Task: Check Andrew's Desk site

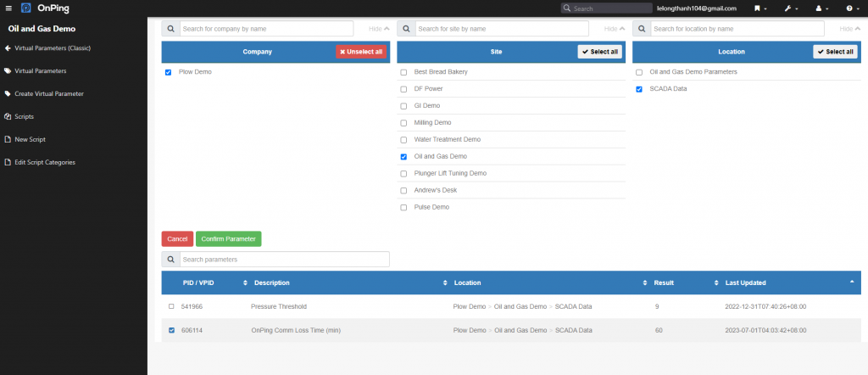Action: [403, 191]
